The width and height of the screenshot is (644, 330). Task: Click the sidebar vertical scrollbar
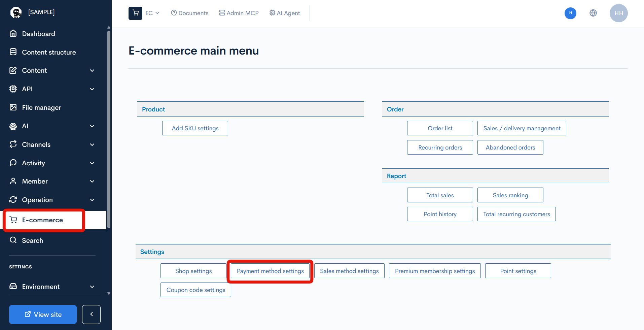tap(109, 130)
